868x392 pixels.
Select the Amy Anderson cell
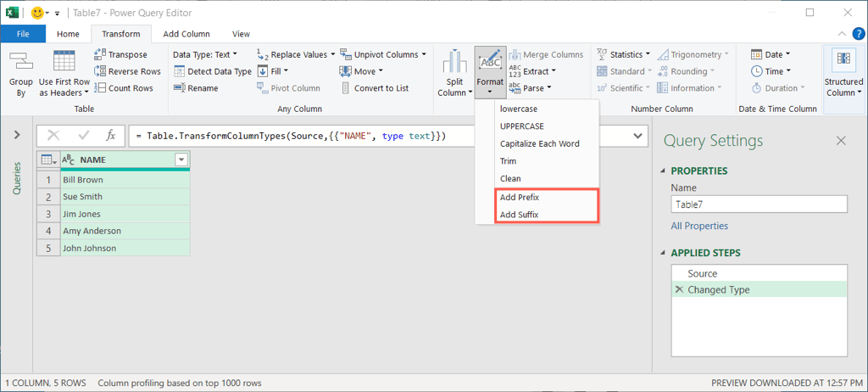click(125, 231)
